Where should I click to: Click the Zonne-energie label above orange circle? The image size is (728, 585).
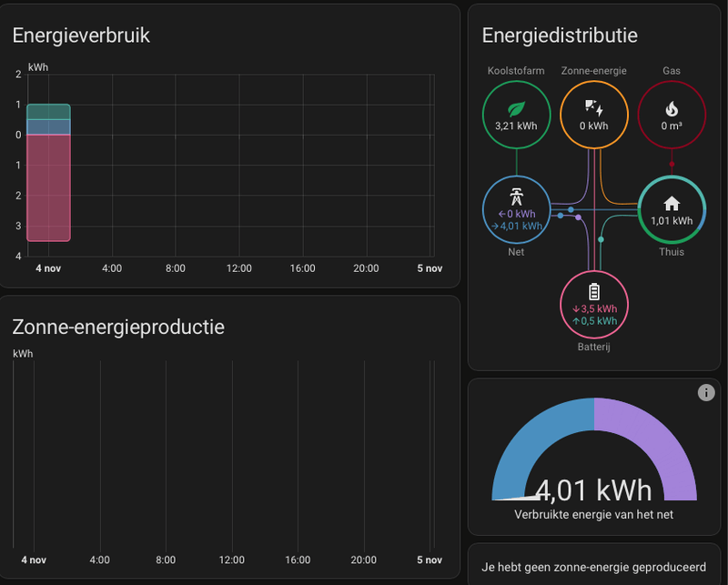tap(594, 71)
